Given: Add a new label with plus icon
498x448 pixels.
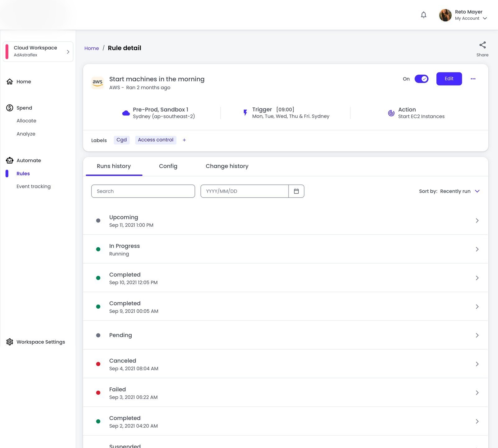Looking at the screenshot, I should click(184, 140).
